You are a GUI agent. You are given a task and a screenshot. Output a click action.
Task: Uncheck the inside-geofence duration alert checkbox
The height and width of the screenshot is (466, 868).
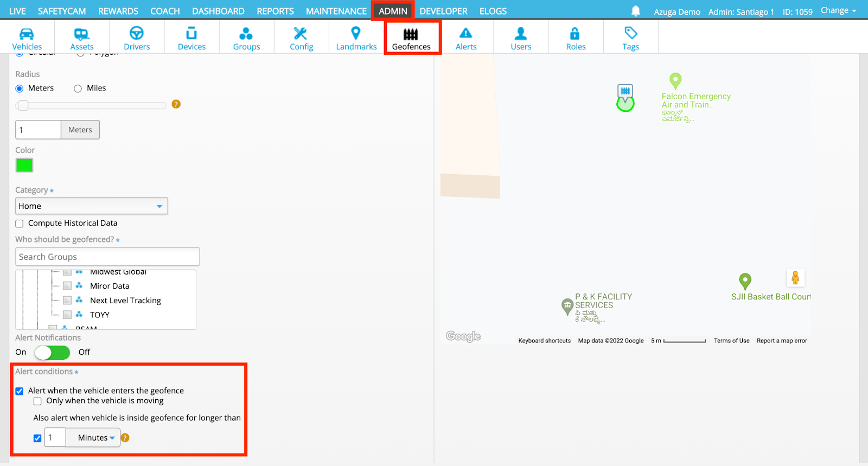(x=37, y=438)
